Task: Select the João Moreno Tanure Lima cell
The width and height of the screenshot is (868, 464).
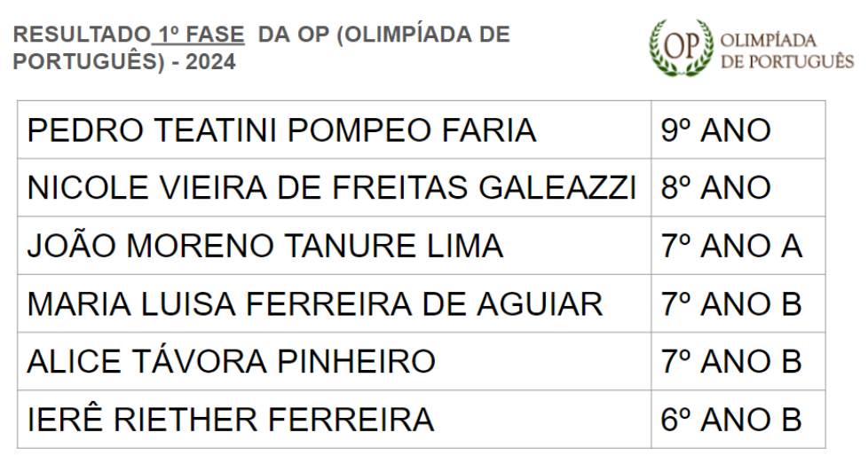Action: pos(335,246)
